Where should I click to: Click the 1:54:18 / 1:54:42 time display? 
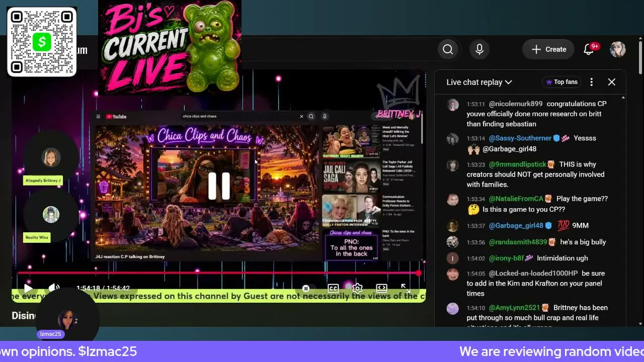(103, 288)
